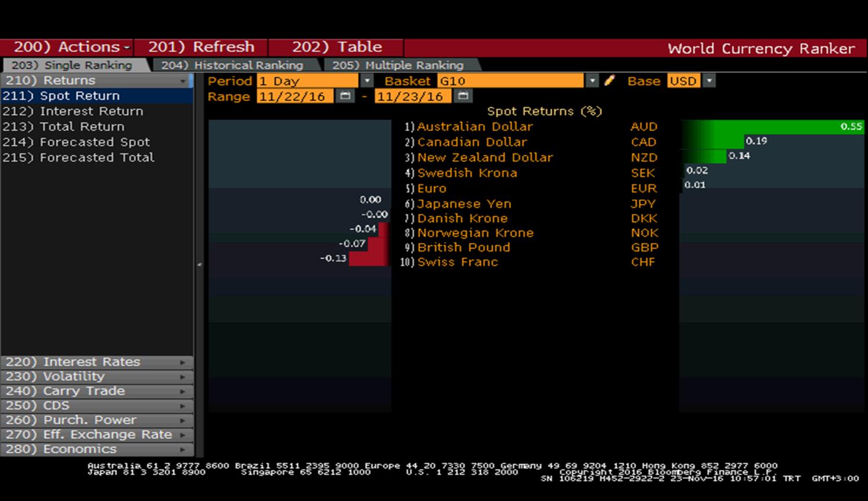This screenshot has width=868, height=501.
Task: Collapse sidebar with the splitter arrow
Action: [199, 265]
